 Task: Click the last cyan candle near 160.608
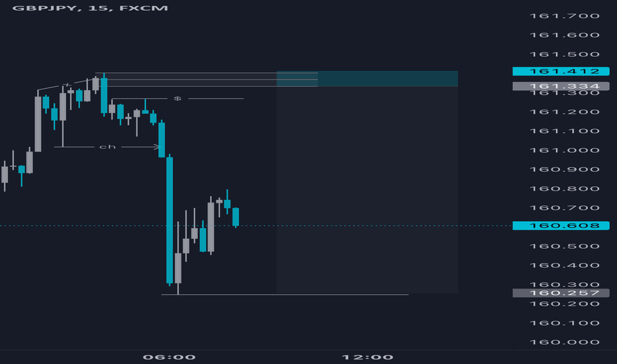[x=236, y=217]
